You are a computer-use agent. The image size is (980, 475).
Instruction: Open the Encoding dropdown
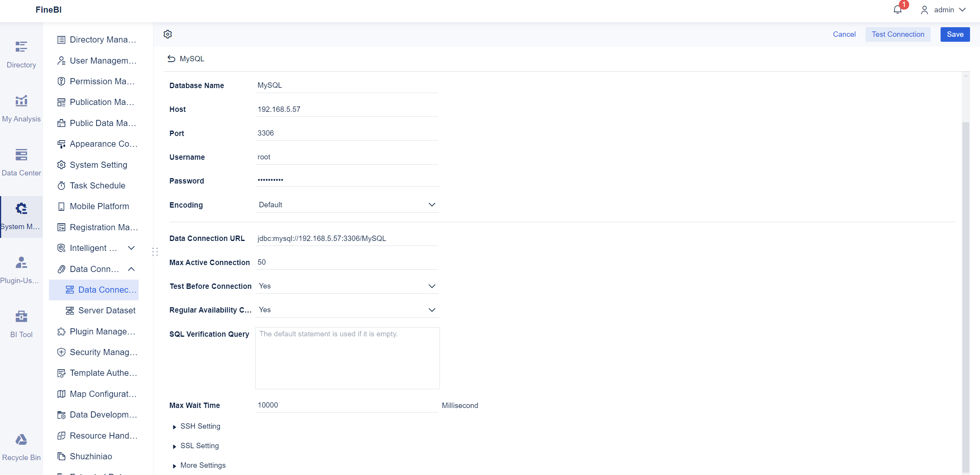coord(347,205)
